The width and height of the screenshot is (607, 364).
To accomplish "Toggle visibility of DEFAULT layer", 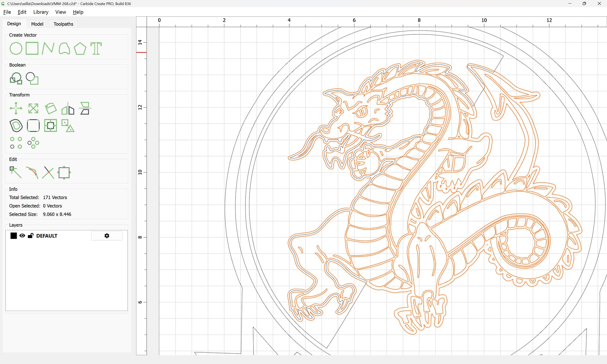I will (22, 236).
